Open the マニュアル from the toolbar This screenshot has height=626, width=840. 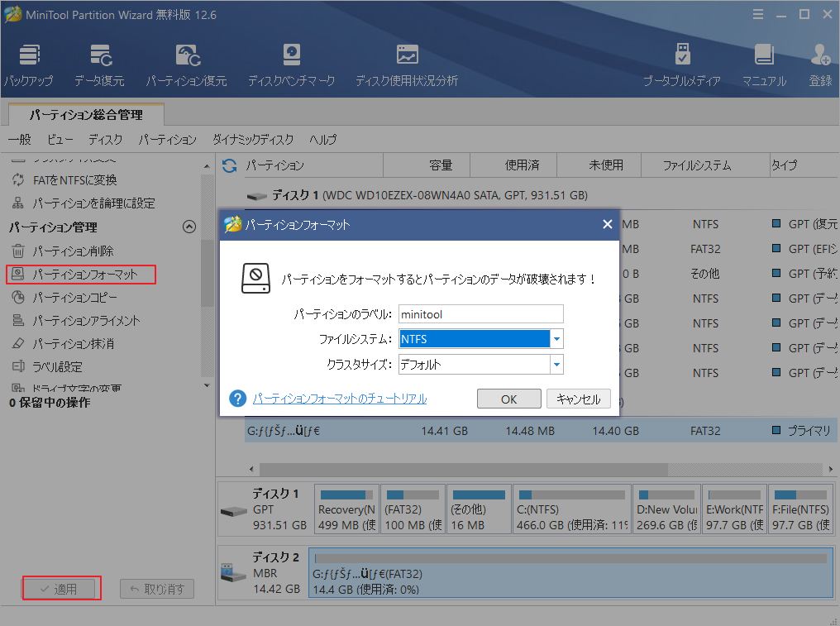[x=763, y=62]
